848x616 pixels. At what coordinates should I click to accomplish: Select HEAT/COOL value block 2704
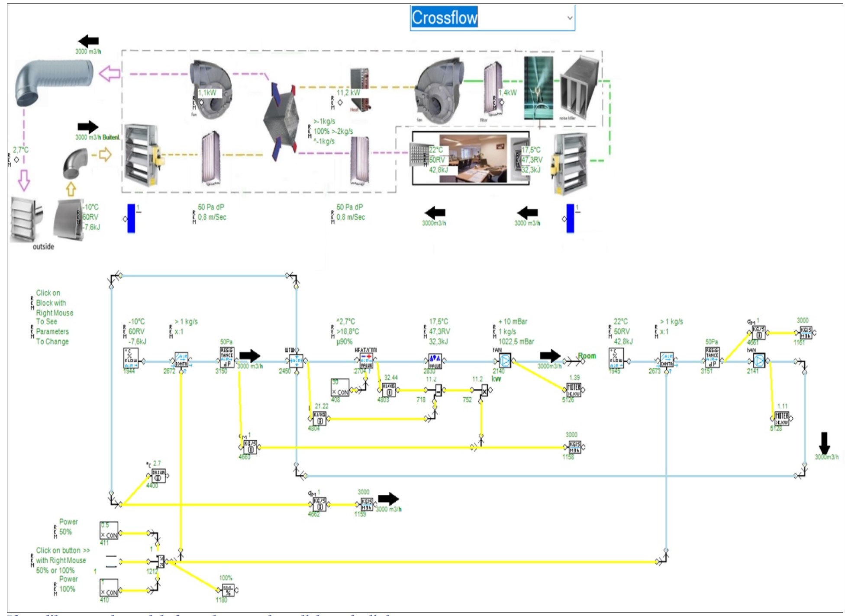click(366, 360)
